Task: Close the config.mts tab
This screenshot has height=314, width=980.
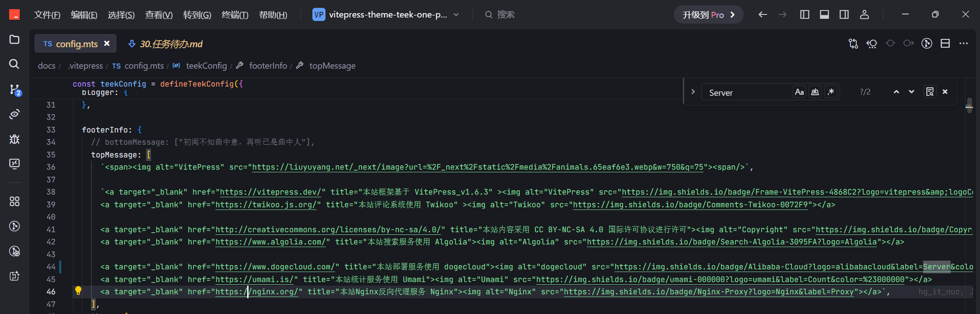Action: coord(107,43)
